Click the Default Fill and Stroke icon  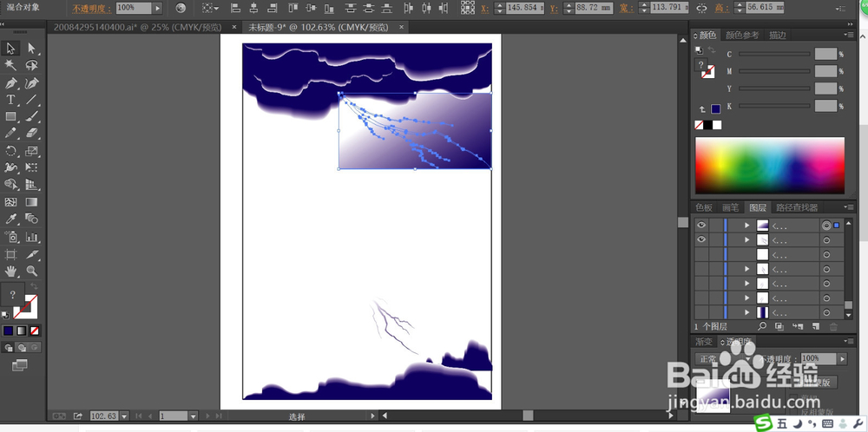[5, 315]
